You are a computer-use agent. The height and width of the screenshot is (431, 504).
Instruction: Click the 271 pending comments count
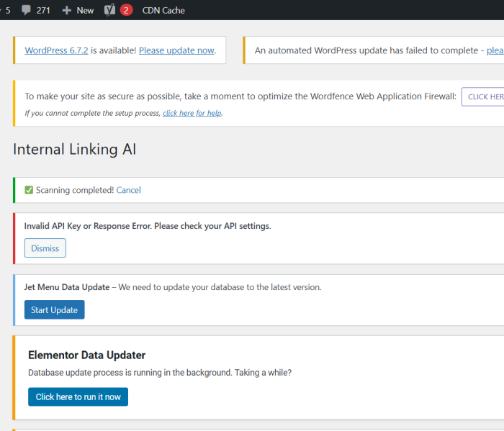click(43, 10)
